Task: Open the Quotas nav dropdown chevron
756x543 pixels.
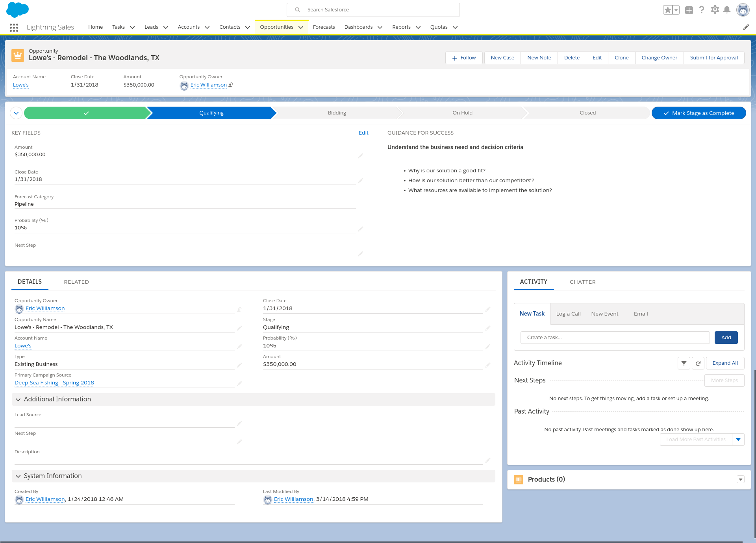Action: click(x=455, y=27)
